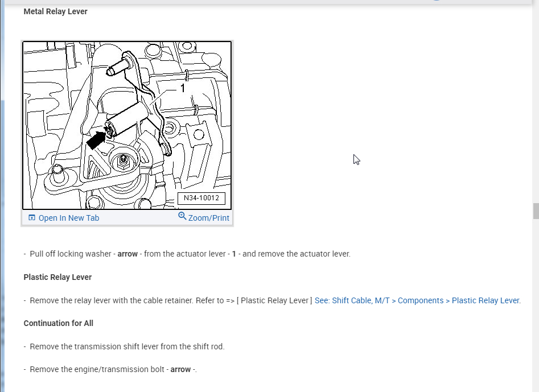The width and height of the screenshot is (539, 392).
Task: Select the Plastic Relay Lever heading
Action: [57, 277]
